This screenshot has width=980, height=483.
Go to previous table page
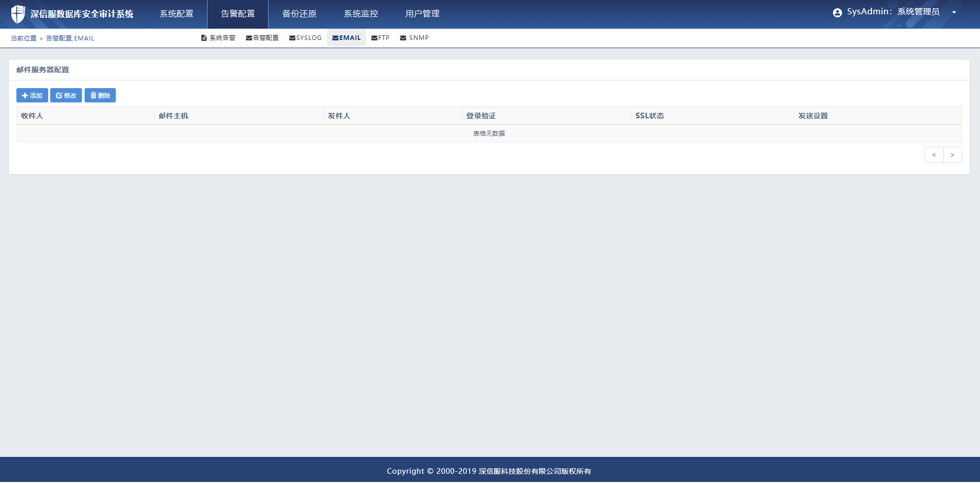934,155
